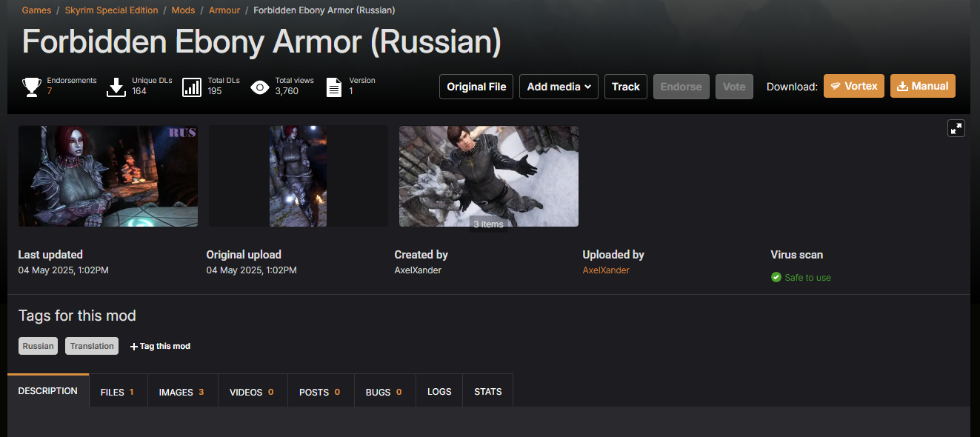Viewport: 980px width, 437px height.
Task: Click the Safe to use text
Action: [808, 278]
